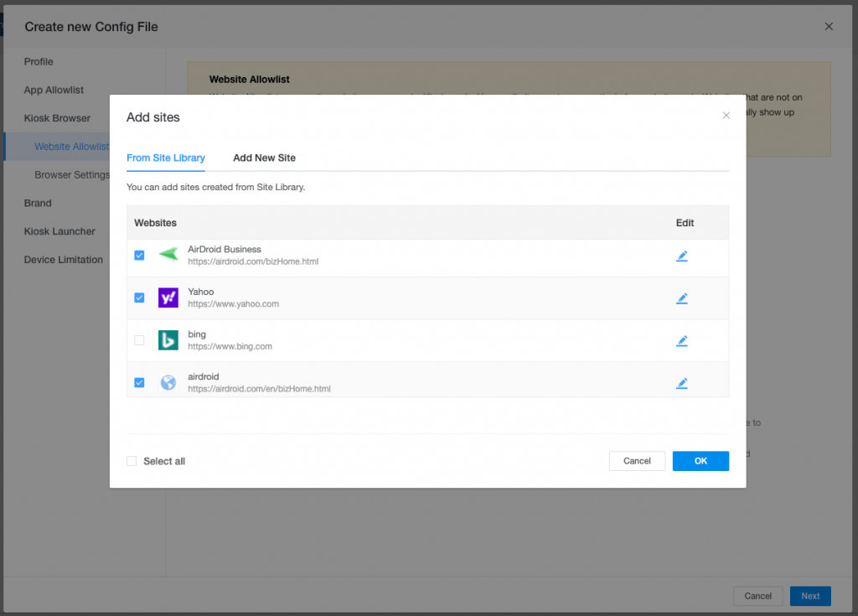Click the AirDroid Business green arrow logo
858x616 pixels.
(168, 254)
